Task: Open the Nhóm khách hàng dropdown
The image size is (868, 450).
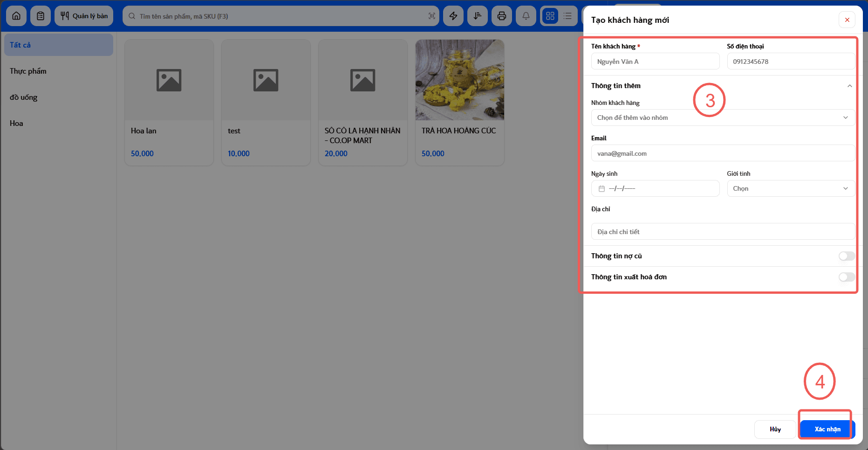Action: (x=723, y=118)
